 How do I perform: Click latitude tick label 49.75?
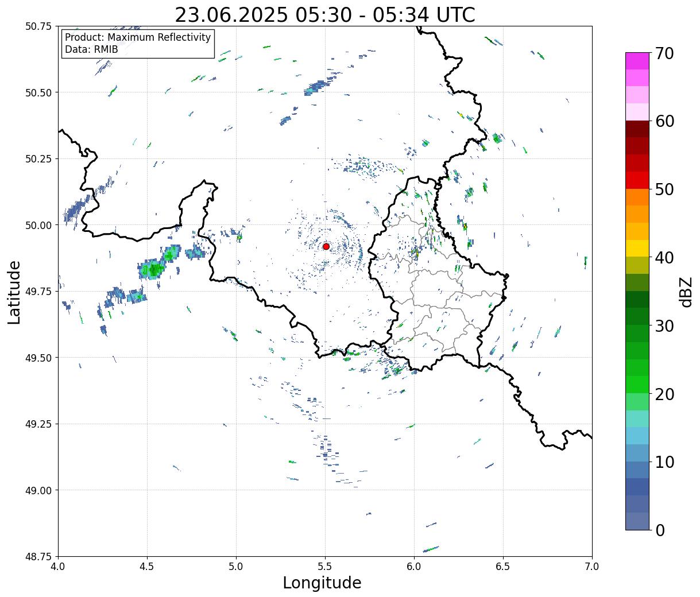click(38, 292)
